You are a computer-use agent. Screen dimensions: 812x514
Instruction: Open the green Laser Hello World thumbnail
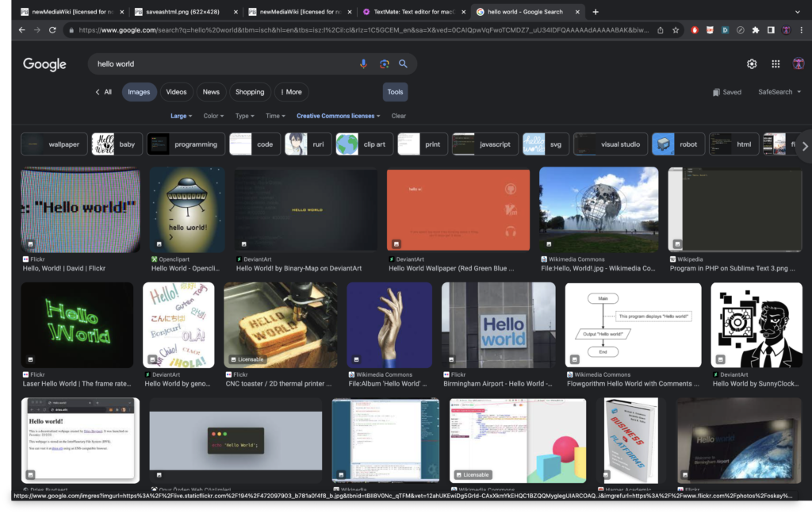point(77,325)
